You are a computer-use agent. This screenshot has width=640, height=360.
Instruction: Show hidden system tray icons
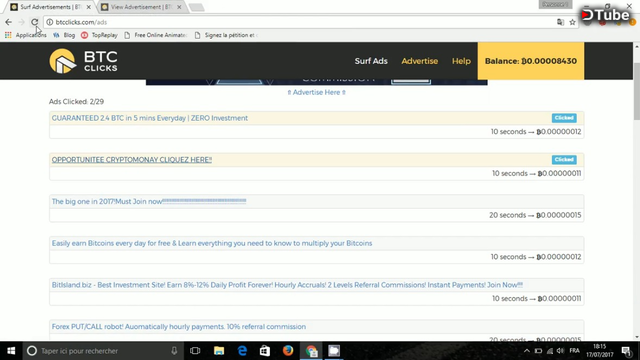pyautogui.click(x=527, y=351)
